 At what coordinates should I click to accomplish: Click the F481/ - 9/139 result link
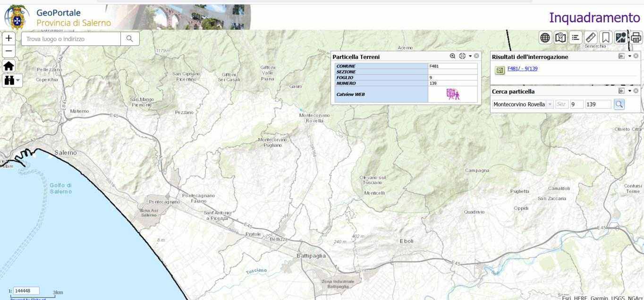(x=522, y=69)
